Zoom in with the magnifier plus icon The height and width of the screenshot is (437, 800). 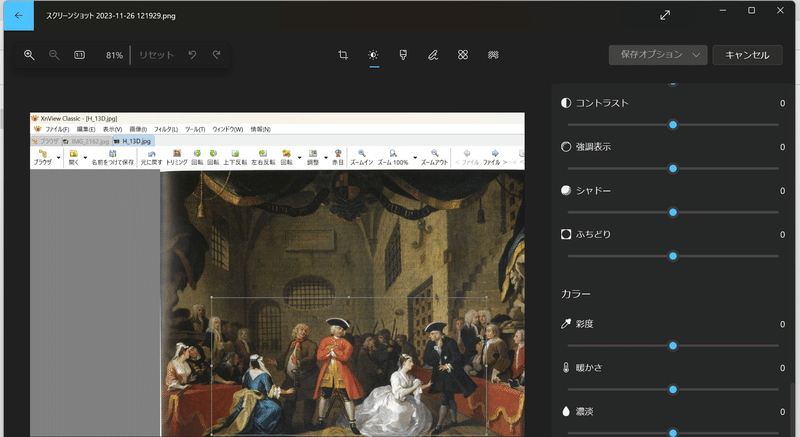coord(29,55)
